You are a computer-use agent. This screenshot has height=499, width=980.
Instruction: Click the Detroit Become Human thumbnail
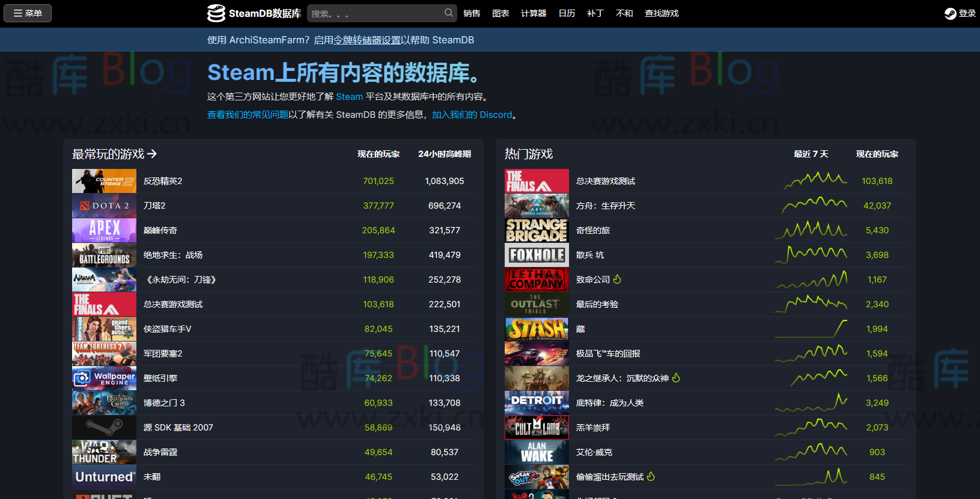coord(537,403)
